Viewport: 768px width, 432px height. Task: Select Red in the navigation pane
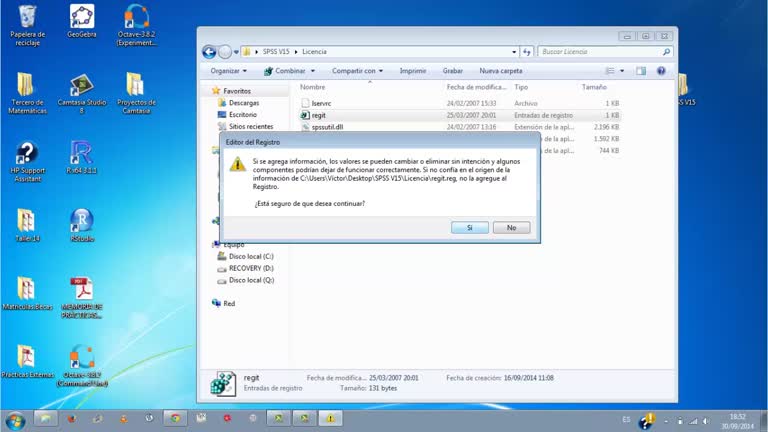coord(229,304)
